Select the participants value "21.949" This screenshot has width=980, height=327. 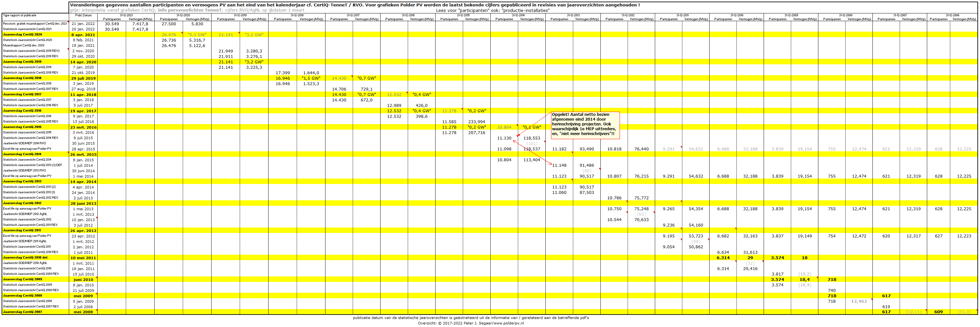[226, 51]
